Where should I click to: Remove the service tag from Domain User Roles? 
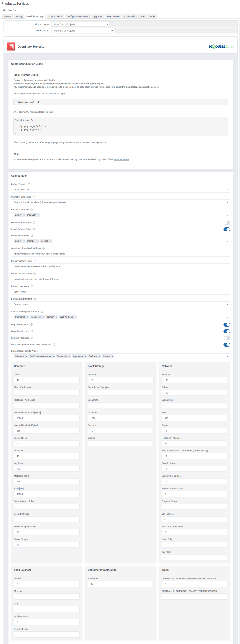51,241
